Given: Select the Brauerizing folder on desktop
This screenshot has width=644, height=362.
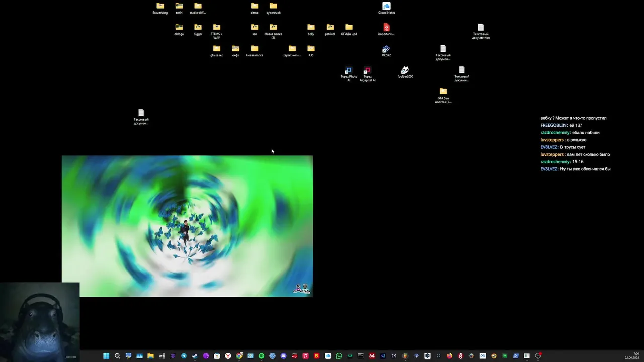Looking at the screenshot, I should (160, 9).
